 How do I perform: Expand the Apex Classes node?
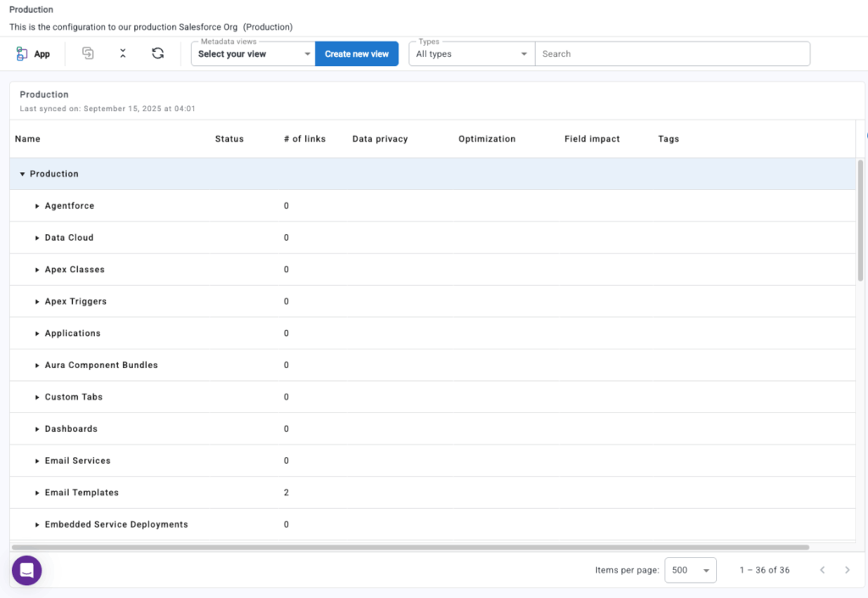(37, 270)
